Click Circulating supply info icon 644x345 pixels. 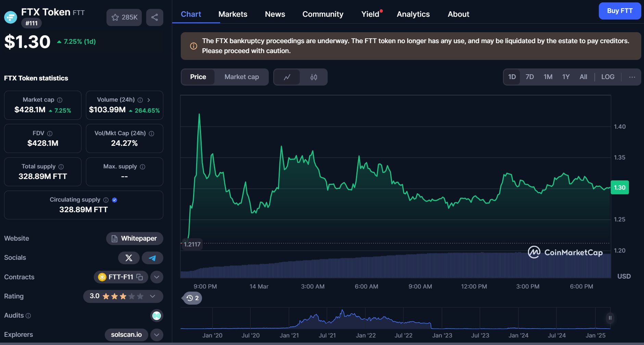(x=106, y=200)
